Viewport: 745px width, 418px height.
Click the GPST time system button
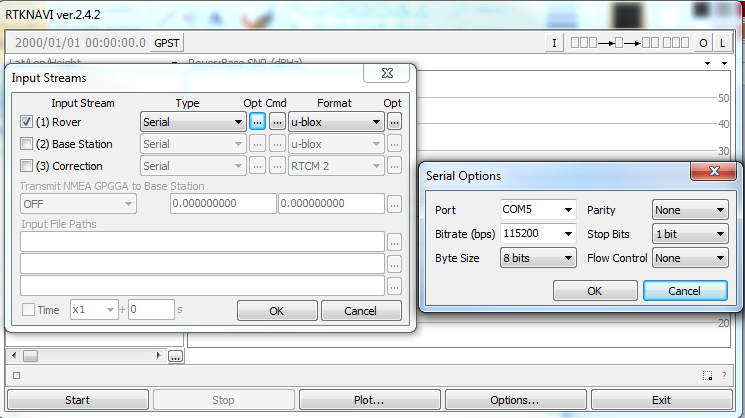click(167, 43)
